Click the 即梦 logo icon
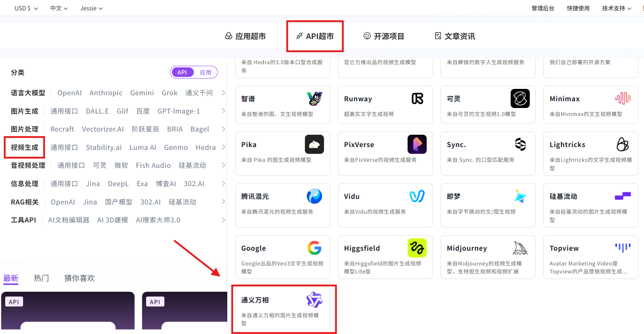 [x=520, y=196]
